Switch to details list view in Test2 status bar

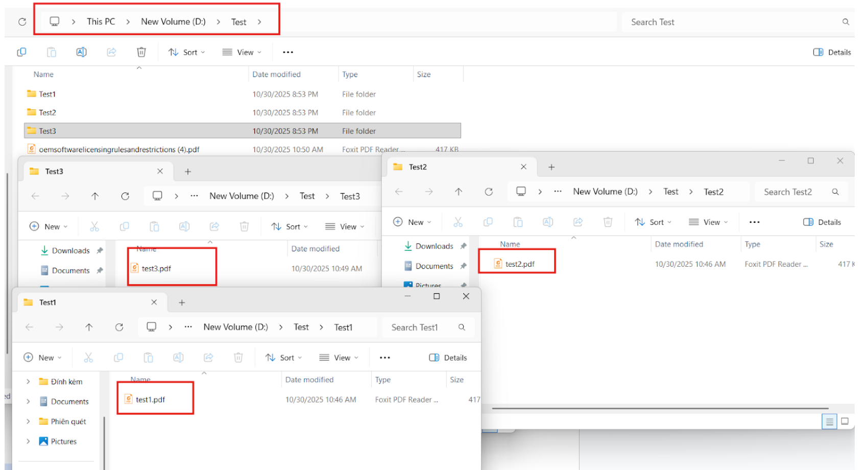pyautogui.click(x=829, y=421)
